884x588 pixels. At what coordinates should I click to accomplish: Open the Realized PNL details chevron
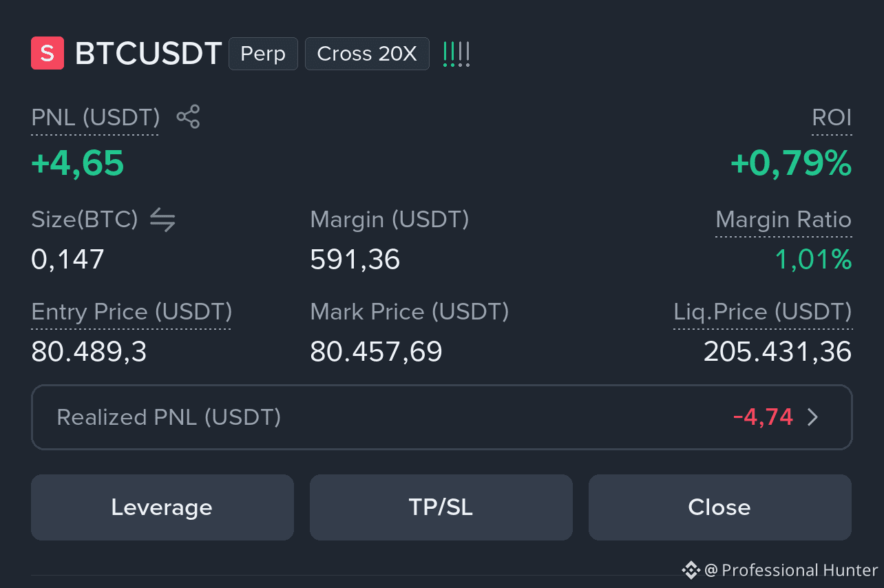pos(813,417)
